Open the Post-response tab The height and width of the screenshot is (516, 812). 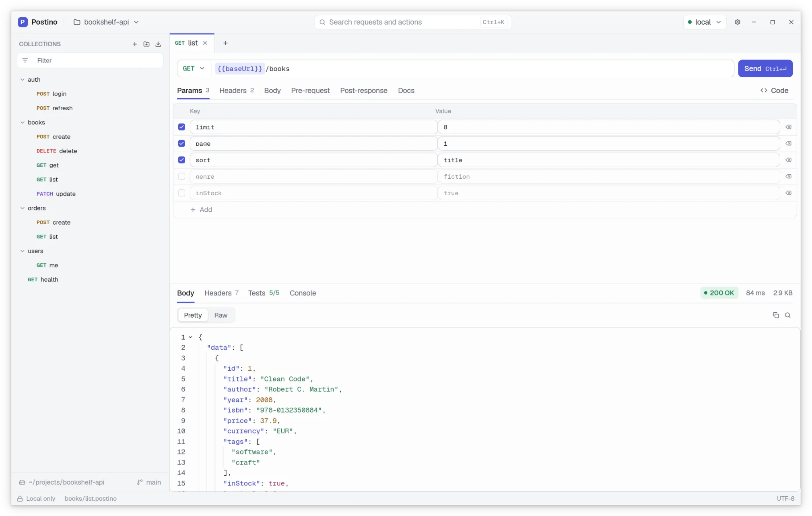point(364,91)
